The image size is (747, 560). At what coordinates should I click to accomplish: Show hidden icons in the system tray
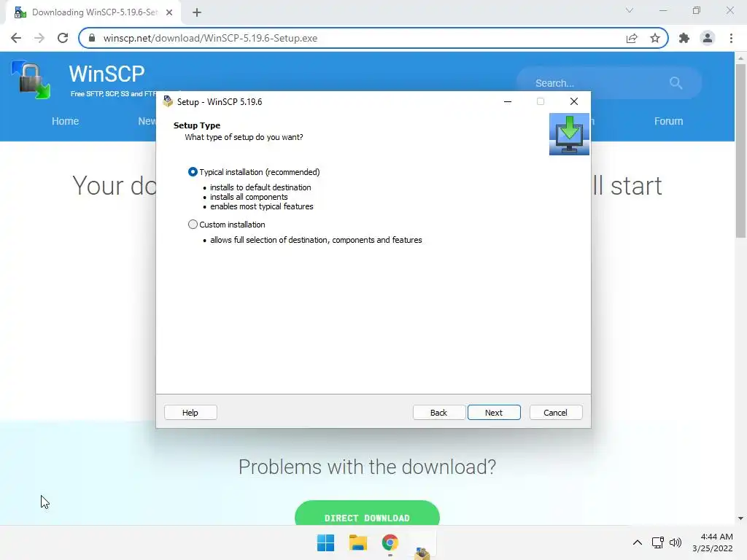[637, 542]
